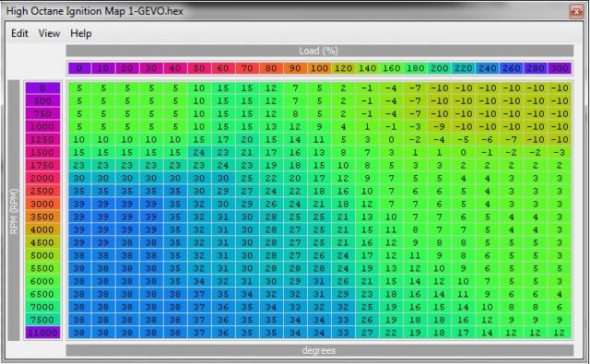Click the RPM row header 1250
Viewport: 590px width, 364px height.
[42, 139]
